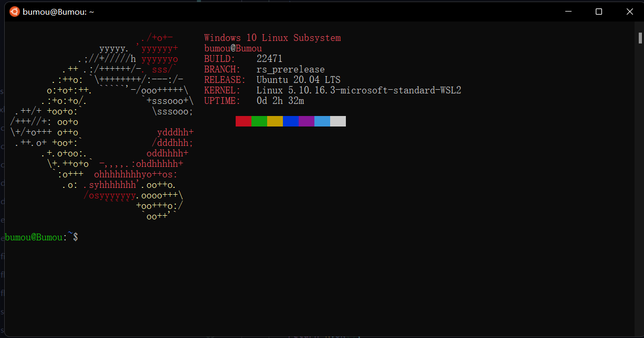Select the blue color swatch

(x=290, y=121)
